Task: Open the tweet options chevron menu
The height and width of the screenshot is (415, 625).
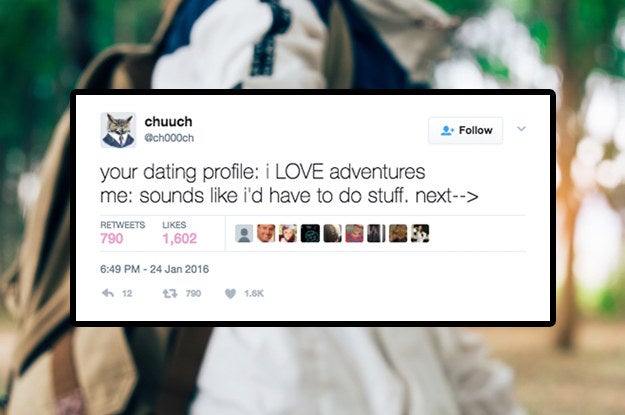Action: (x=521, y=129)
